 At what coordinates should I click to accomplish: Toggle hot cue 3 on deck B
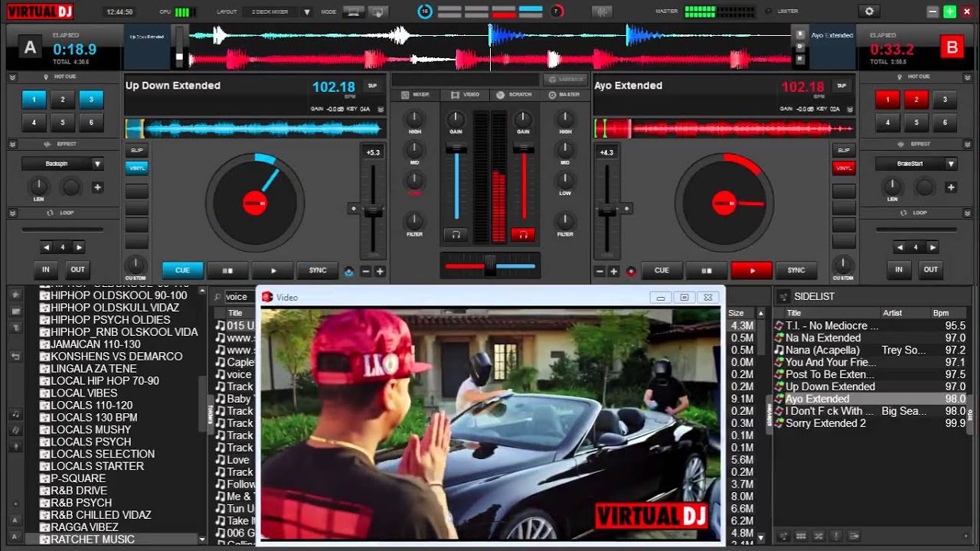945,99
